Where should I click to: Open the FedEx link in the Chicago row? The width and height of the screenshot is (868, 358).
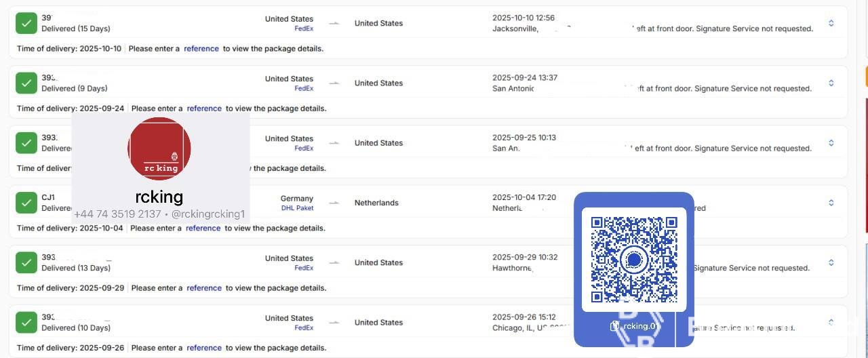pyautogui.click(x=304, y=328)
